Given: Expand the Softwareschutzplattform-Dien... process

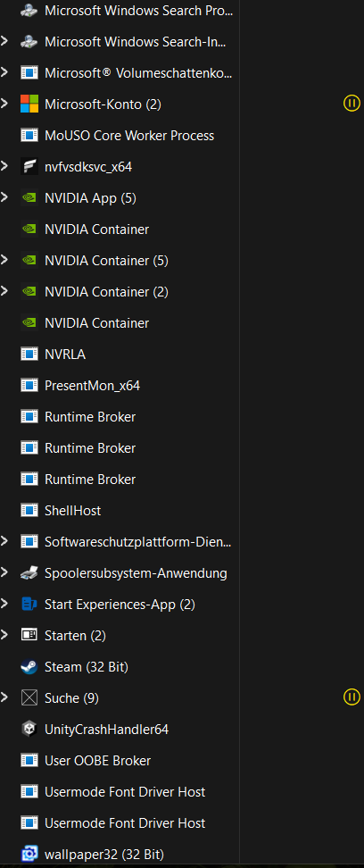Looking at the screenshot, I should (x=4, y=541).
